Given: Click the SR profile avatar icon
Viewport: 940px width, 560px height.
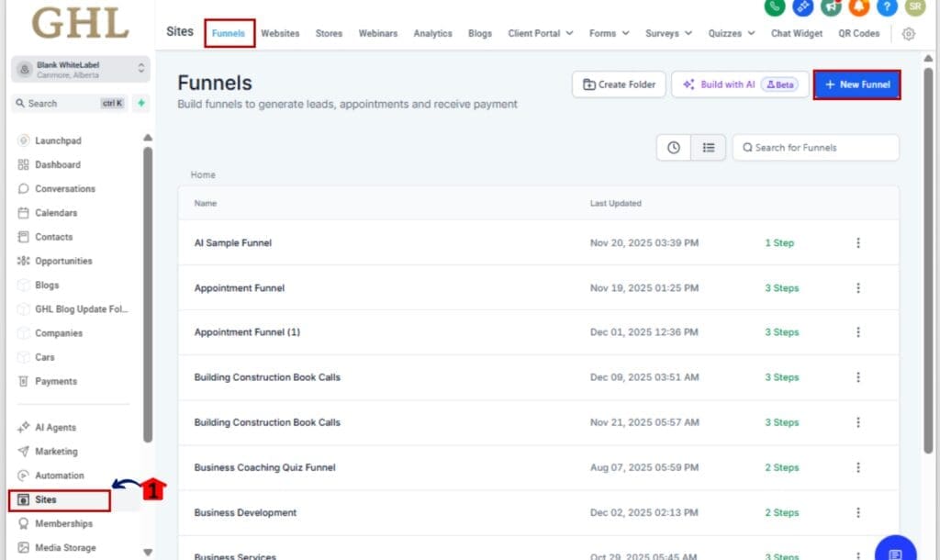Looking at the screenshot, I should coord(913,9).
